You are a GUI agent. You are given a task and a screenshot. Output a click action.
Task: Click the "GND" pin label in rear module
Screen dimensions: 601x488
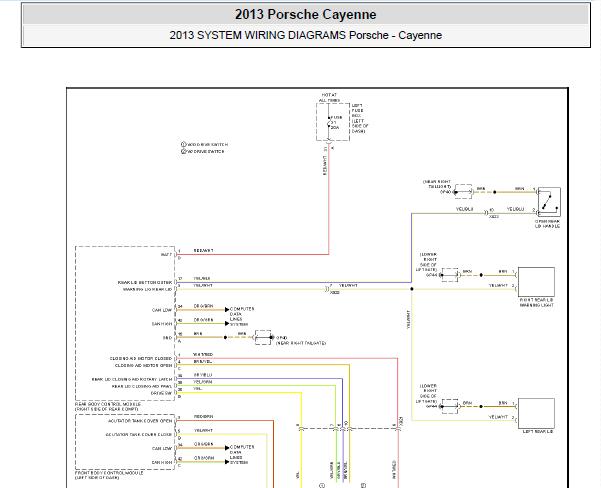tap(167, 338)
